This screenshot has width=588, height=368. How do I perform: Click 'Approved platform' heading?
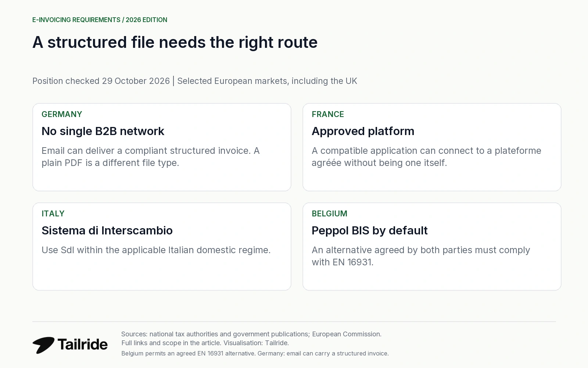pos(363,131)
